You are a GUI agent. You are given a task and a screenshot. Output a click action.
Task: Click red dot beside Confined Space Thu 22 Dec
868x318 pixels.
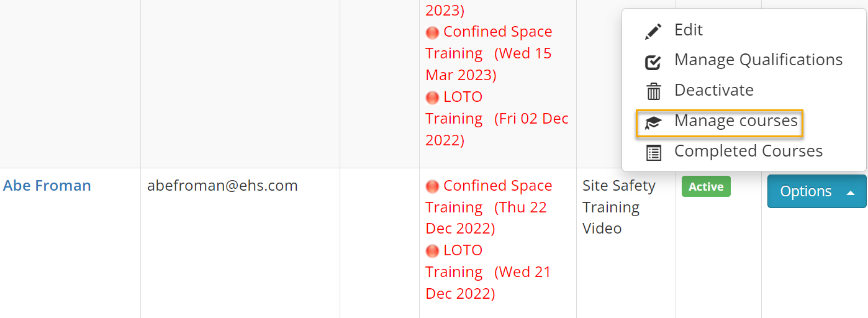coord(432,186)
